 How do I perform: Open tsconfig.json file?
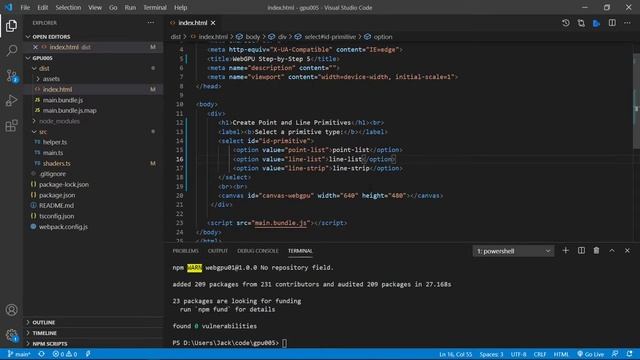coord(56,216)
